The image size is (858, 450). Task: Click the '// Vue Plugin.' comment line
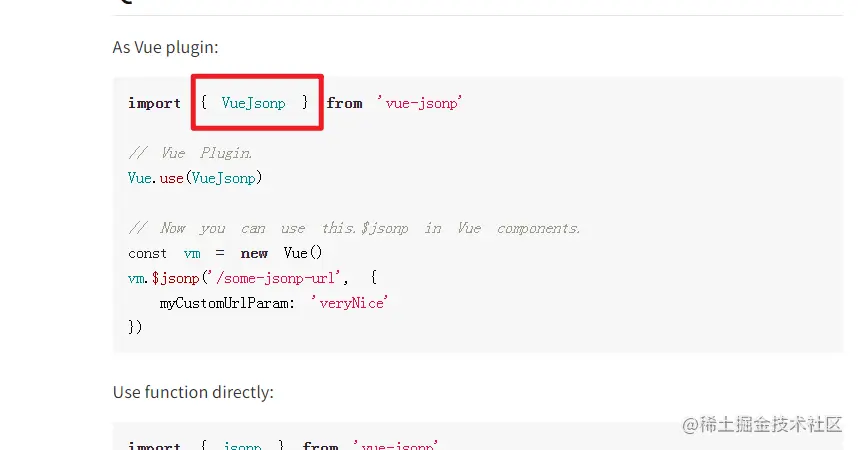[190, 153]
